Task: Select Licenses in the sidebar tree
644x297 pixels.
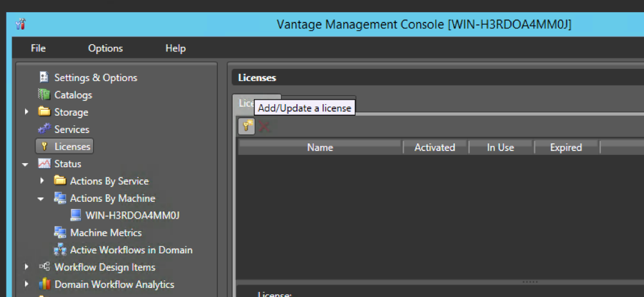Action: (x=65, y=146)
